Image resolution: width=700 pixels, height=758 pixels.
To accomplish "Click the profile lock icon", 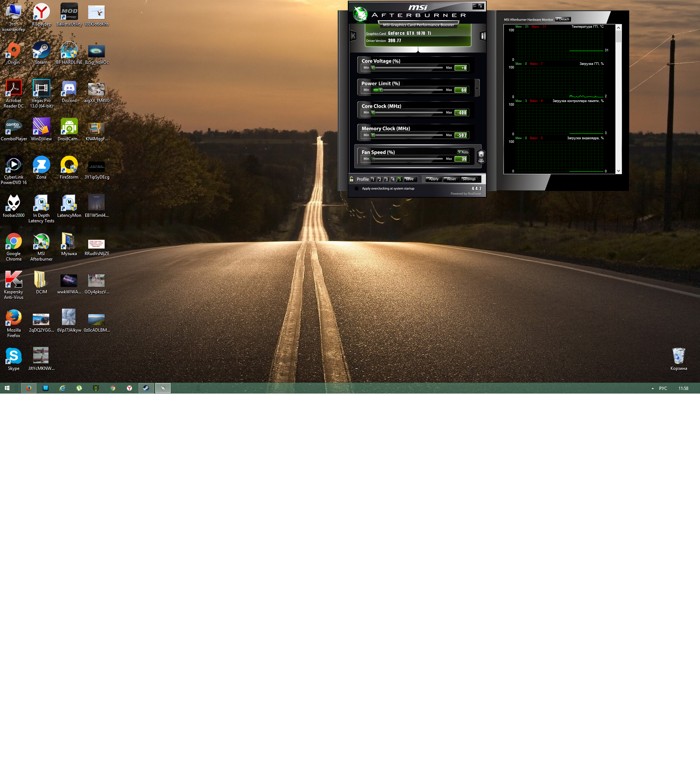I will pyautogui.click(x=351, y=179).
